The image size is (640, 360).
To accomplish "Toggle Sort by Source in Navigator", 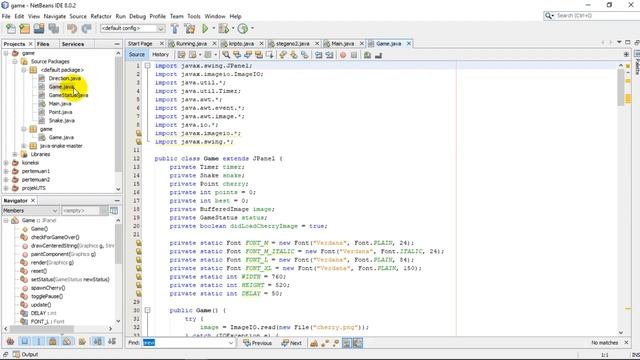I will pos(112,341).
